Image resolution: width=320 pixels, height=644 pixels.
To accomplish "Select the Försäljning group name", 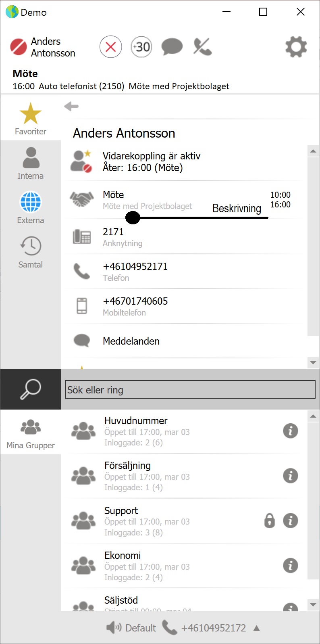I will [127, 465].
